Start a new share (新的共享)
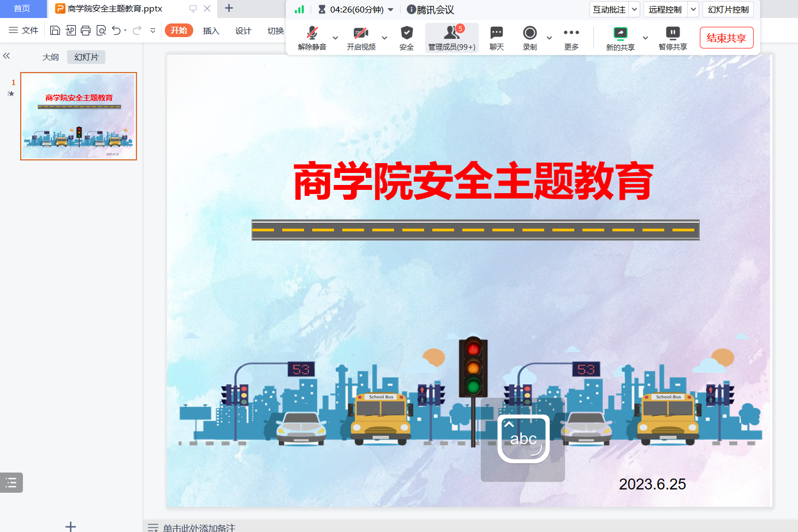 coord(620,38)
